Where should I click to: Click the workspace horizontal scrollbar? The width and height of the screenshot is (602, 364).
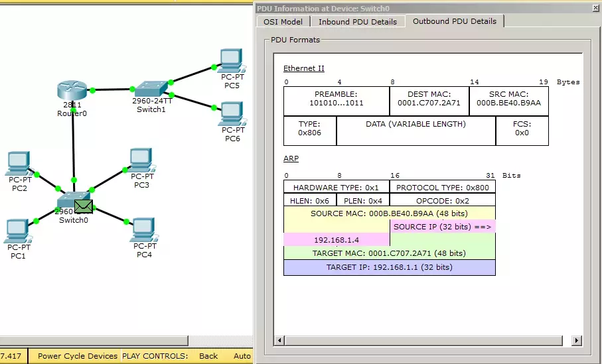point(94,341)
